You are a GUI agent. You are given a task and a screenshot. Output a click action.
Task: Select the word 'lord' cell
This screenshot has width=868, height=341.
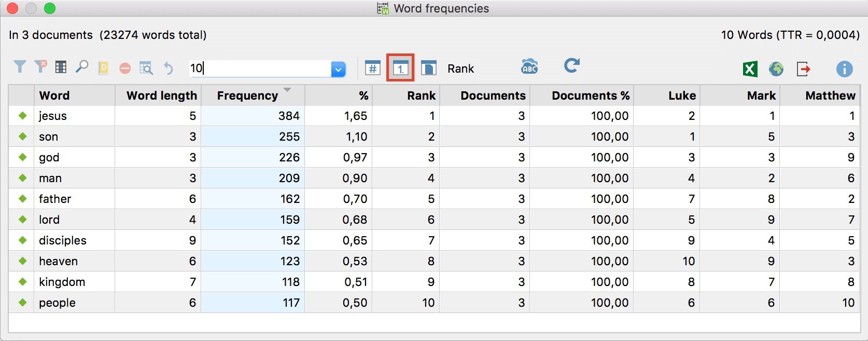pos(75,220)
